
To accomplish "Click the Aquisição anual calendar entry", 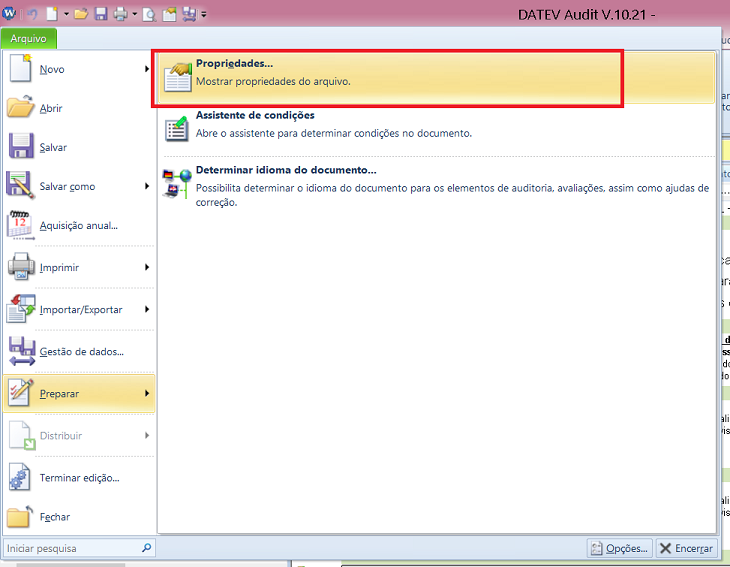I will (x=78, y=225).
